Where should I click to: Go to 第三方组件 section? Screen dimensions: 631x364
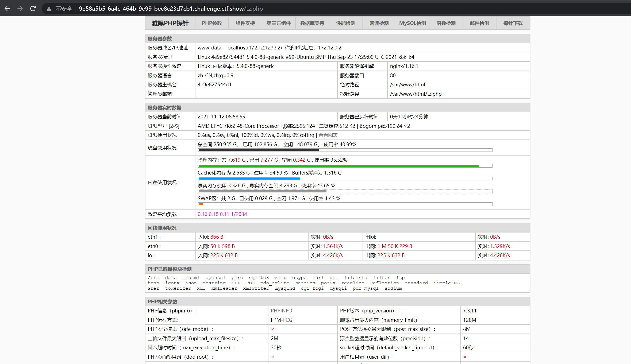click(x=279, y=23)
